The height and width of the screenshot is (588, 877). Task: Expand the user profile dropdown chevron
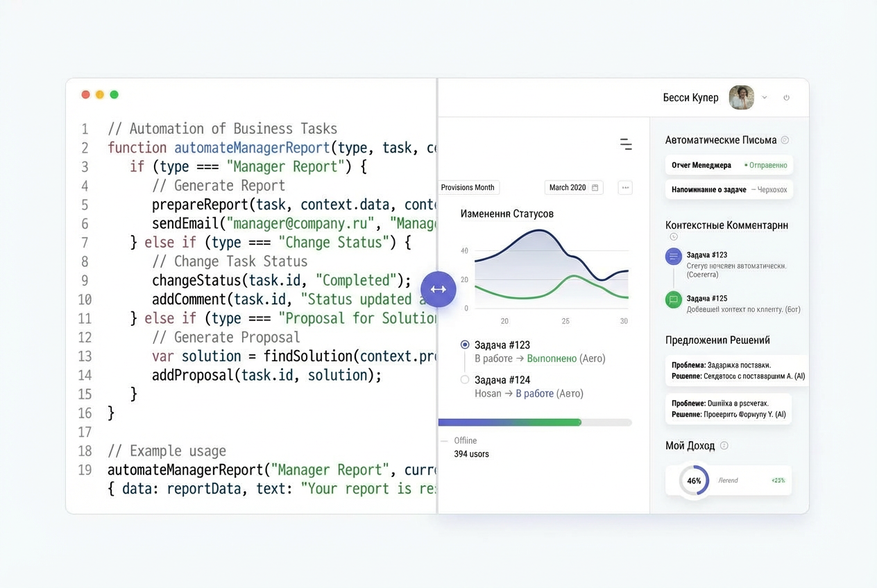(x=765, y=98)
